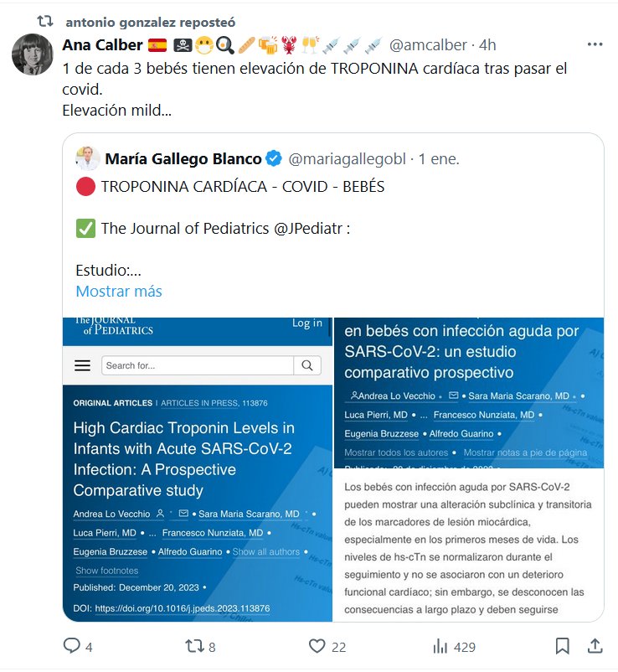The image size is (618, 672).
Task: Click the reply comment icon
Action: point(73,646)
